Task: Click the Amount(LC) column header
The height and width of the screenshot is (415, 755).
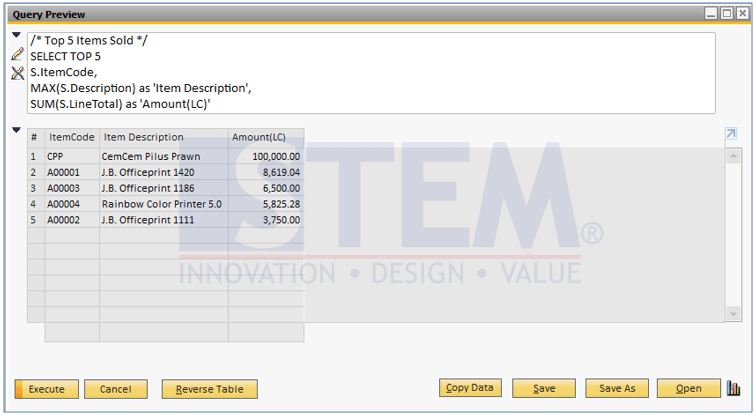Action: tap(266, 138)
